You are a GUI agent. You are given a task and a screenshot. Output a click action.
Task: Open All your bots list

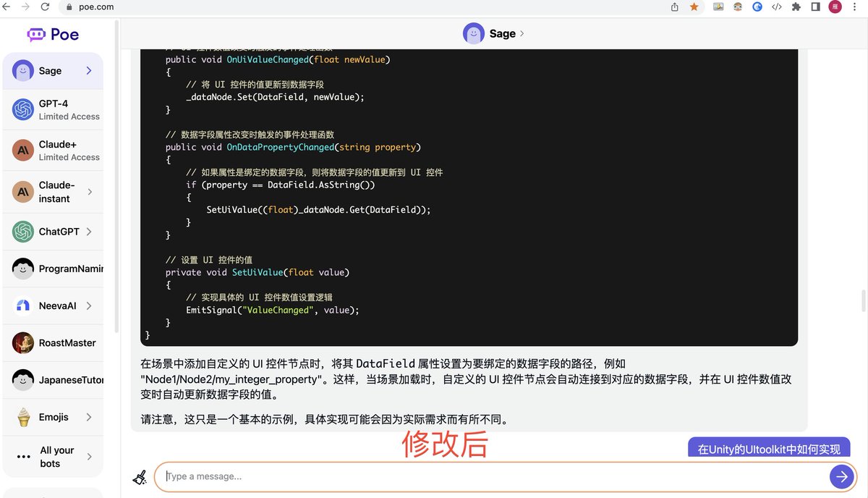53,457
